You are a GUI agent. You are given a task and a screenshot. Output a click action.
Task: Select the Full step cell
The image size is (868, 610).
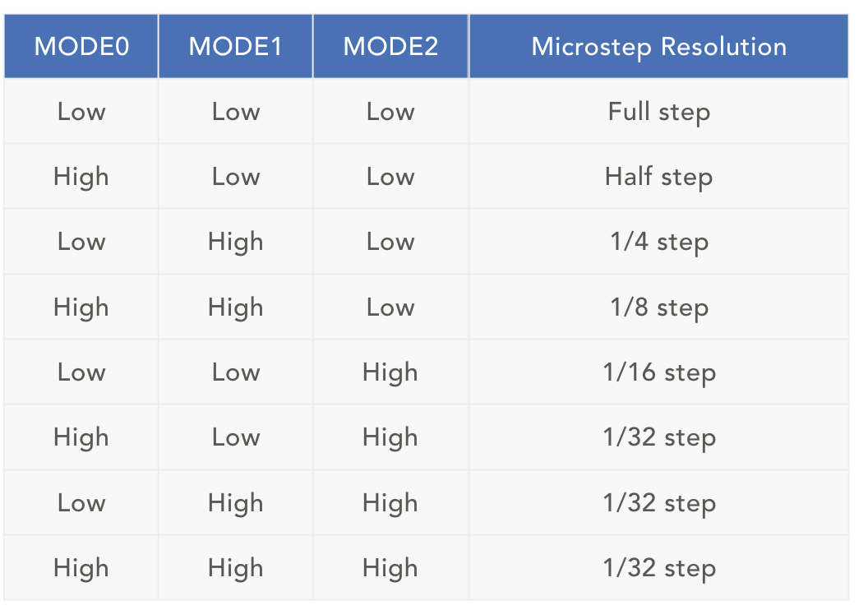click(x=658, y=112)
